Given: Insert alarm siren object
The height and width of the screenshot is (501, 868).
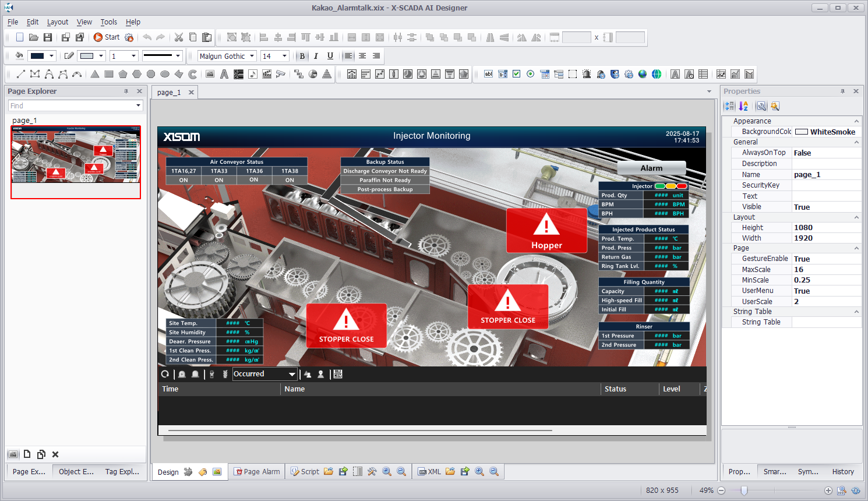Looking at the screenshot, I should [587, 74].
